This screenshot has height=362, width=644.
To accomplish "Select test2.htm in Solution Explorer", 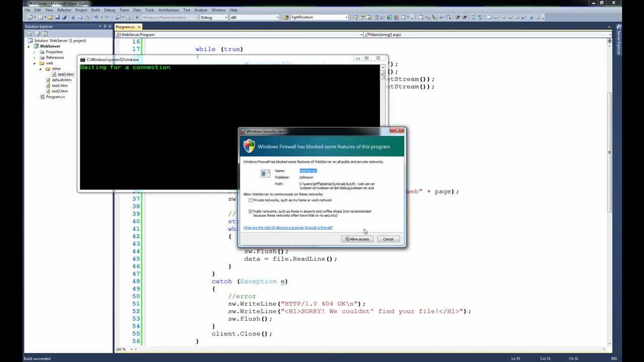I will click(x=59, y=91).
